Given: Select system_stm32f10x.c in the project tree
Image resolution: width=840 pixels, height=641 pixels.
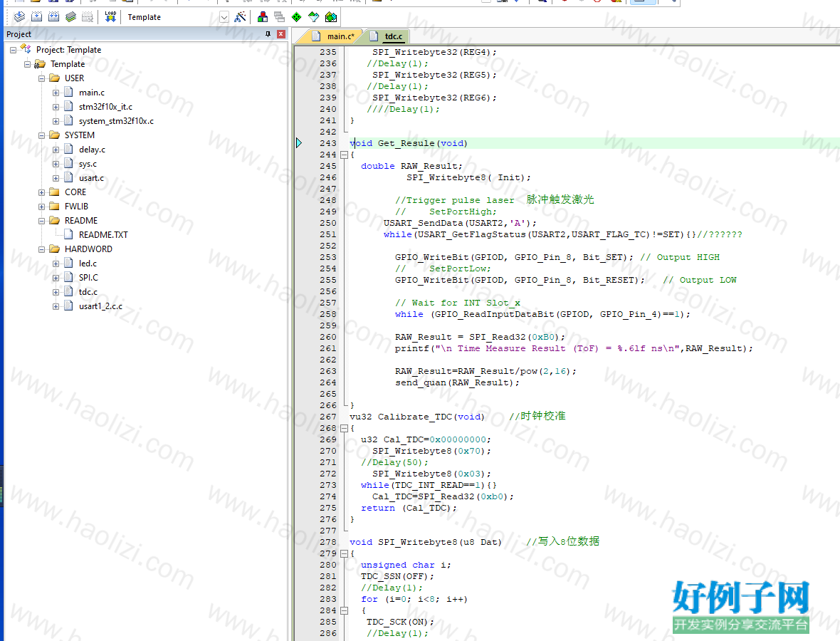Looking at the screenshot, I should 116,121.
